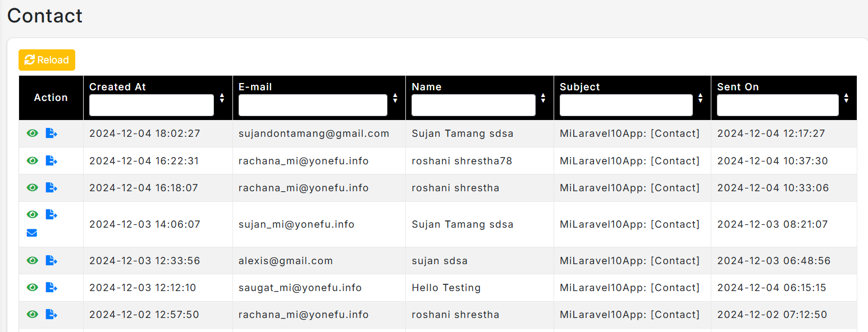This screenshot has width=868, height=332.
Task: Click file export icon for the 16:22:31 entry
Action: point(51,160)
